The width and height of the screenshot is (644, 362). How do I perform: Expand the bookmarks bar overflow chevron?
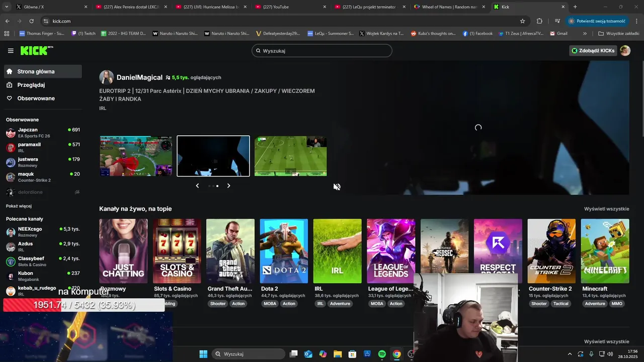(x=585, y=34)
